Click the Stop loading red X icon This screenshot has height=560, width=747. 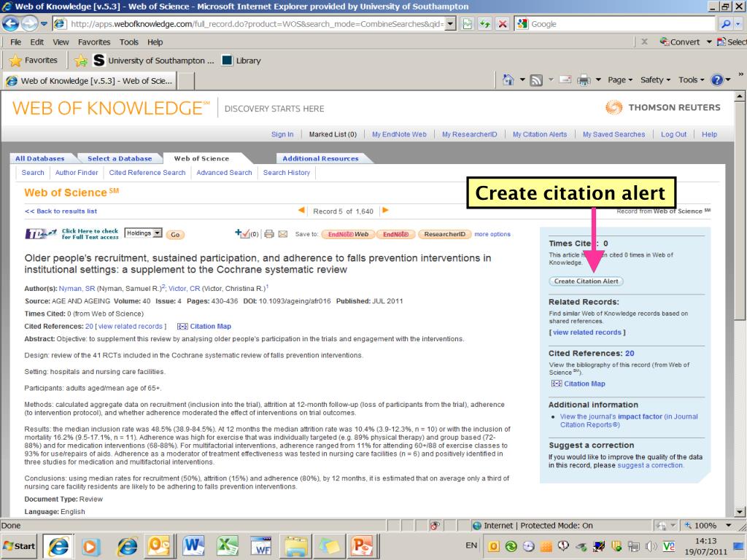(502, 24)
